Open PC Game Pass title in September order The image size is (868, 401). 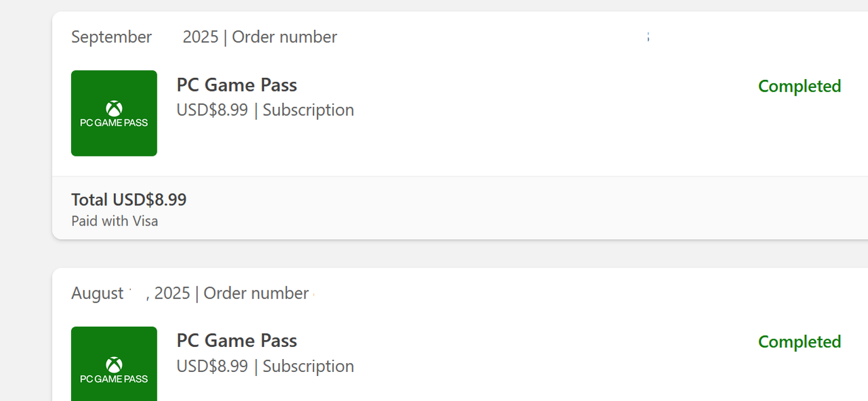[x=237, y=85]
